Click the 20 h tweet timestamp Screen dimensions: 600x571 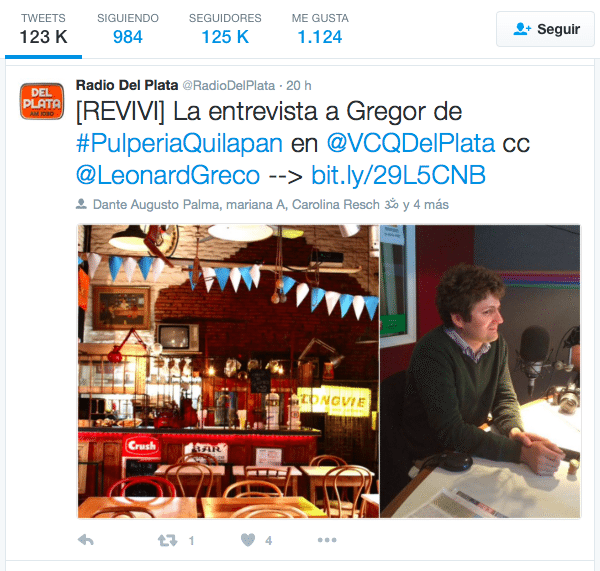coord(299,85)
